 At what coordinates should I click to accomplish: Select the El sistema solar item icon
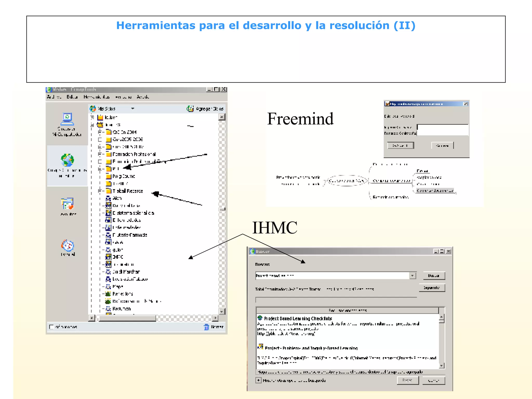pyautogui.click(x=108, y=213)
